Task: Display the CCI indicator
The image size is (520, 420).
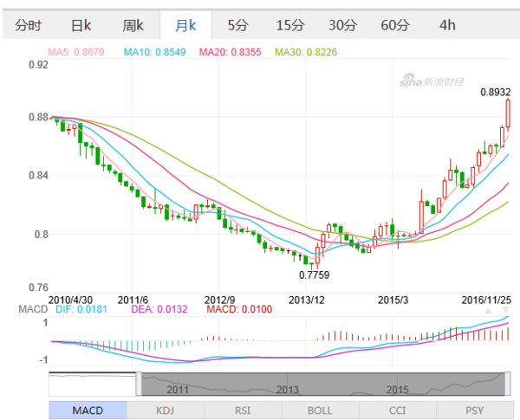Action: pyautogui.click(x=396, y=409)
